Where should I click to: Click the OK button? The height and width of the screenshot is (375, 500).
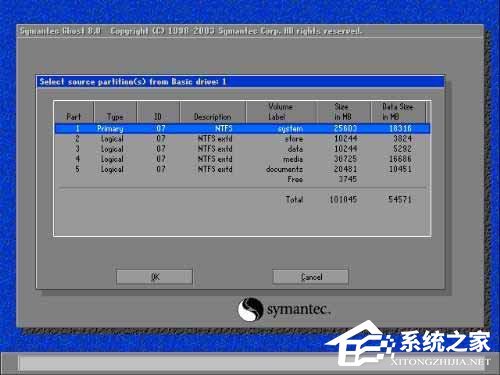click(154, 277)
